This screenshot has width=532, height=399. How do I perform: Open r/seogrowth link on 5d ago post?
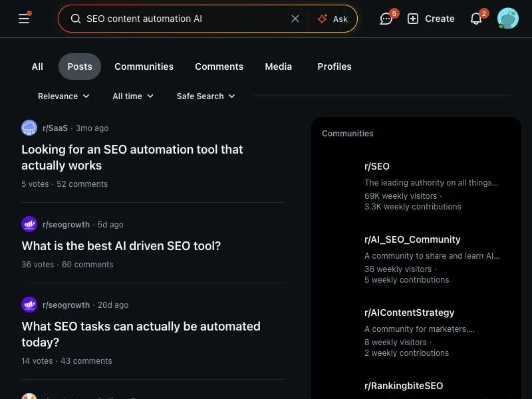click(x=66, y=225)
